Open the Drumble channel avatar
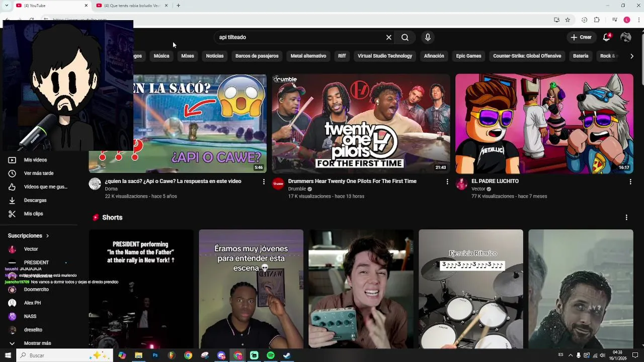 (278, 184)
